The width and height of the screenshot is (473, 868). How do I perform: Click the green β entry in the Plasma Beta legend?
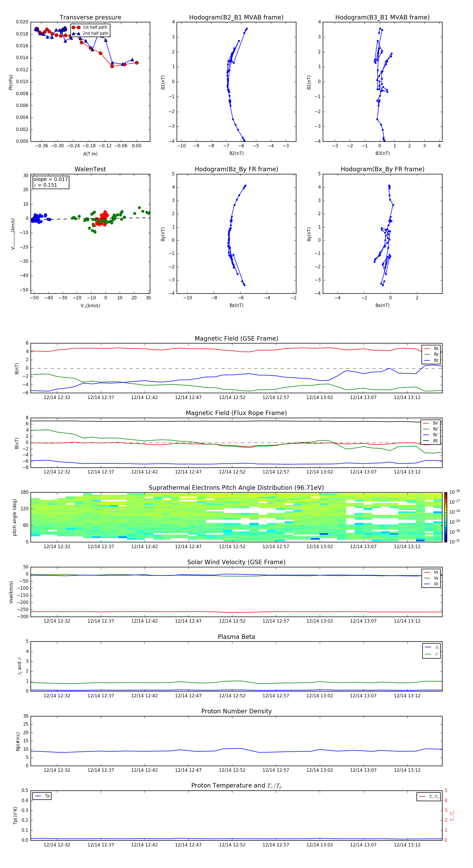click(431, 654)
